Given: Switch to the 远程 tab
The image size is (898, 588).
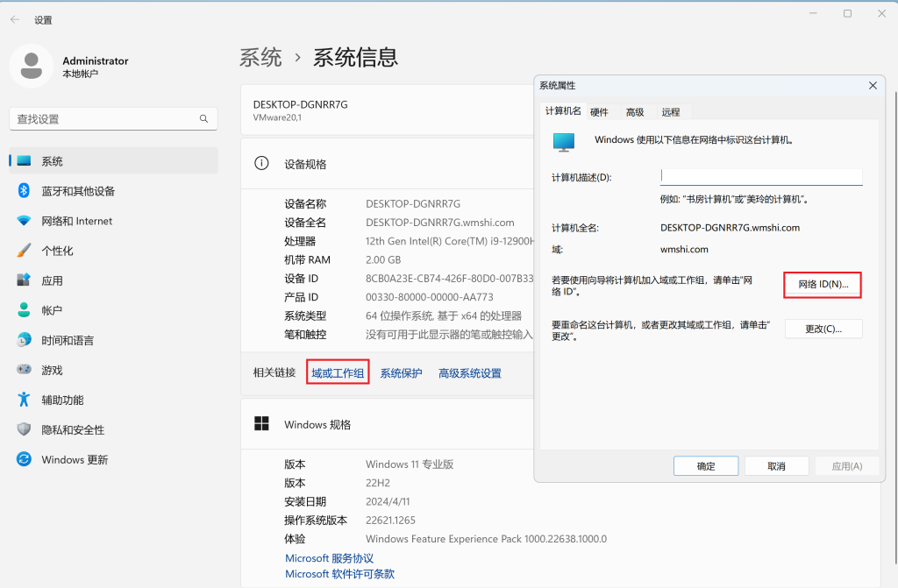Looking at the screenshot, I should (x=671, y=112).
